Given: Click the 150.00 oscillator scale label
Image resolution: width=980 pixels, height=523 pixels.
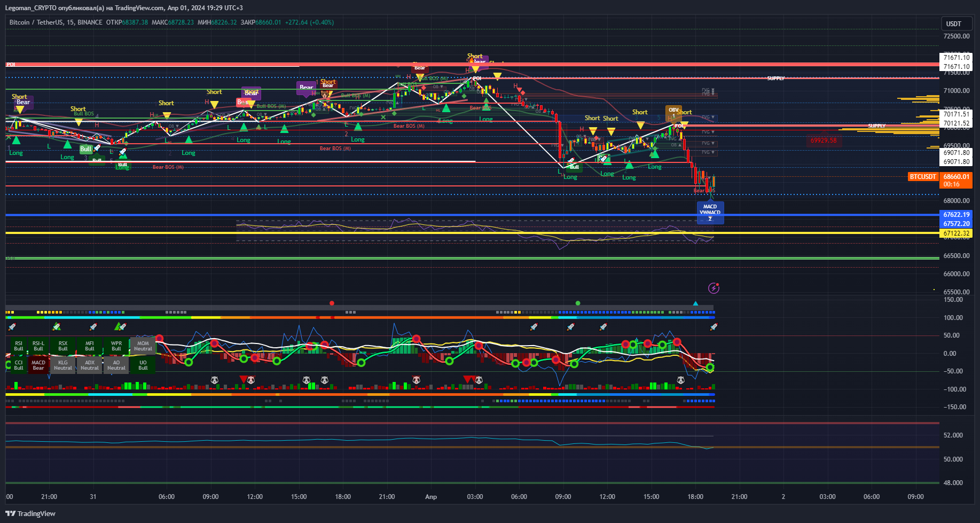Looking at the screenshot, I should [x=953, y=300].
